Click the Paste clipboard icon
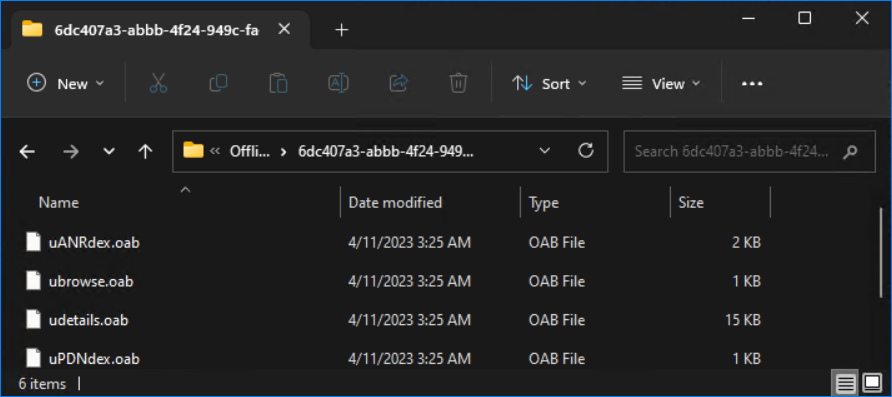Image resolution: width=892 pixels, height=397 pixels. [x=278, y=84]
